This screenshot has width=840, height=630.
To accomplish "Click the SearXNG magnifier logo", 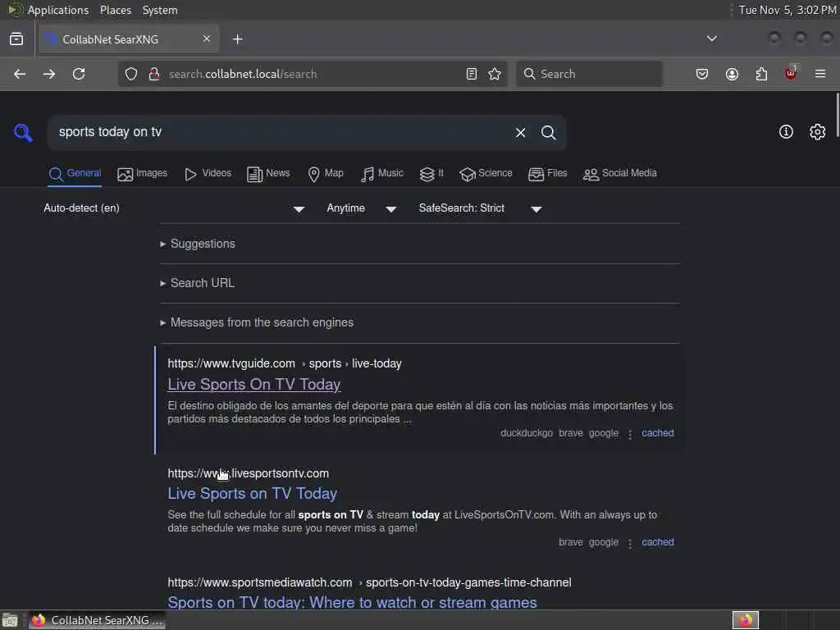I will [x=23, y=132].
